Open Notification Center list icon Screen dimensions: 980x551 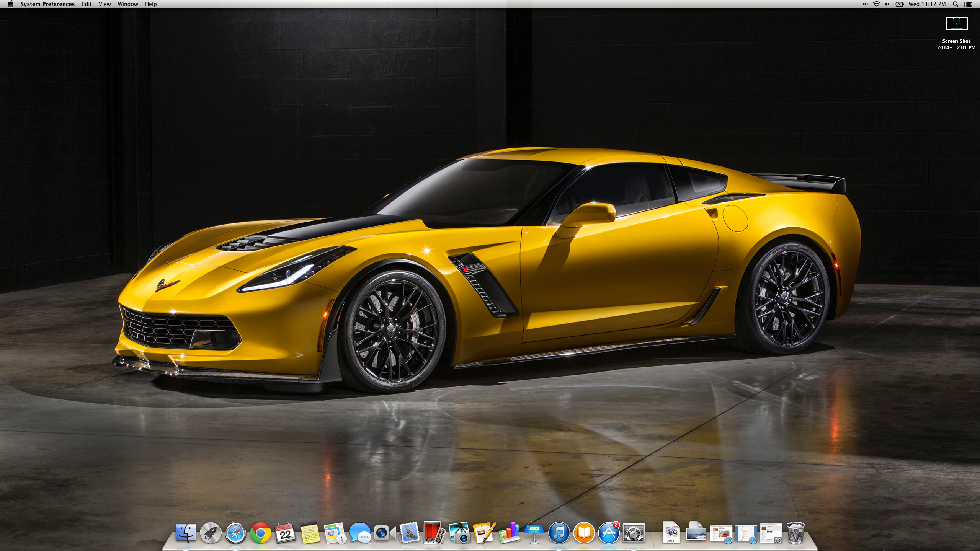(x=968, y=4)
